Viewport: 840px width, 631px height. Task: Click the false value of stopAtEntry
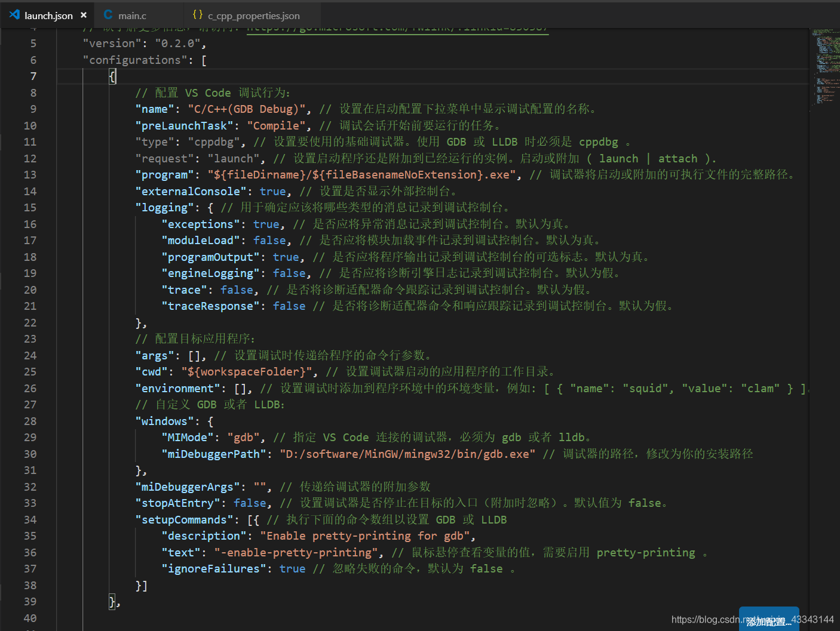[x=250, y=503]
